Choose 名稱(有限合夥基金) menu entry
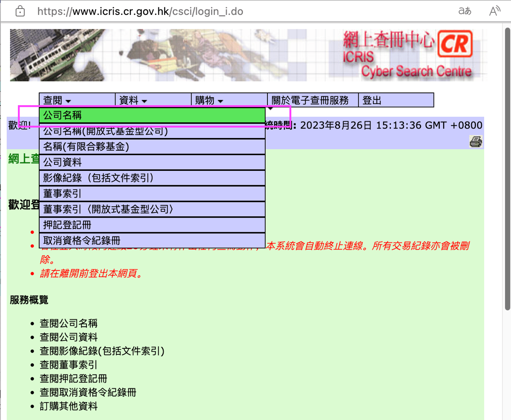The image size is (511, 420). click(152, 147)
